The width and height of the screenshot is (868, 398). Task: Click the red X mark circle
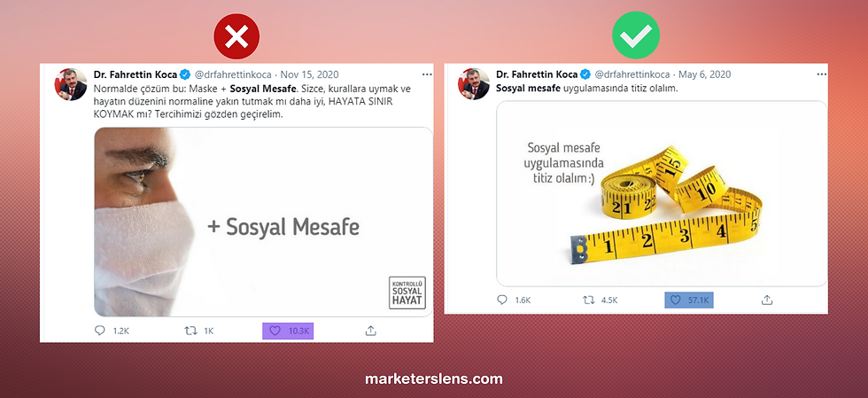[237, 36]
